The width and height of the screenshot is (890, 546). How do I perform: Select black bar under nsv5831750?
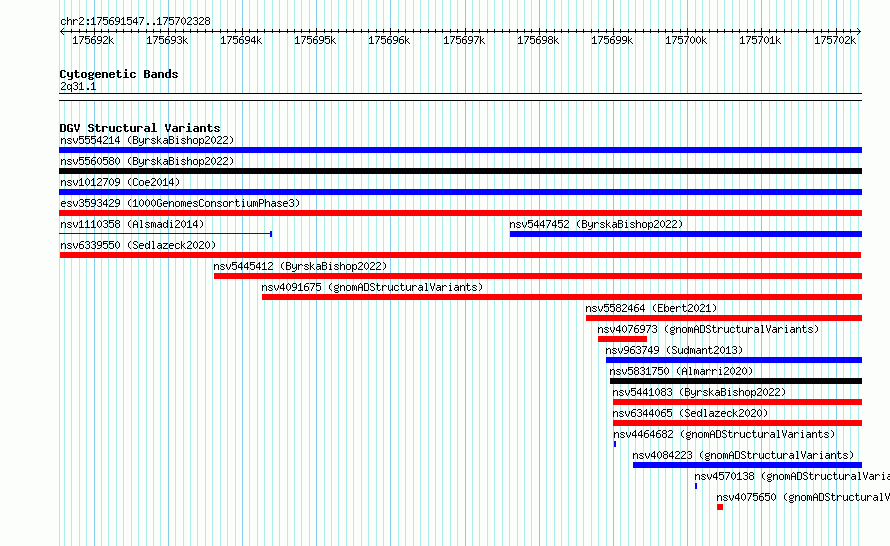click(x=736, y=381)
